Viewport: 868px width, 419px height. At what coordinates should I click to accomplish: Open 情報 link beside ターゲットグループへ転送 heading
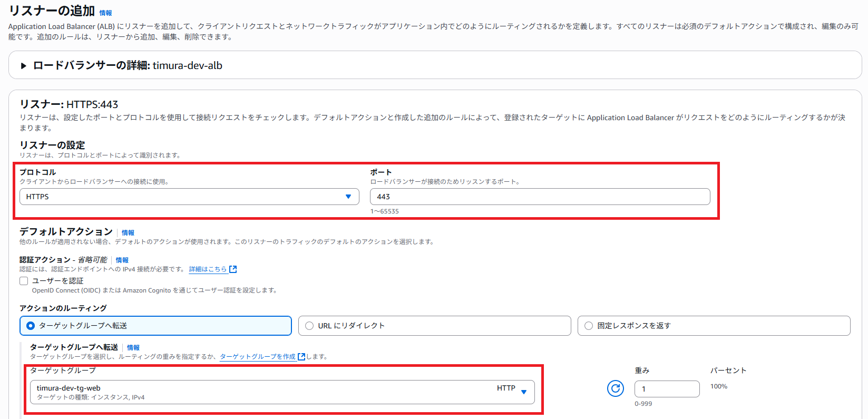pyautogui.click(x=133, y=348)
